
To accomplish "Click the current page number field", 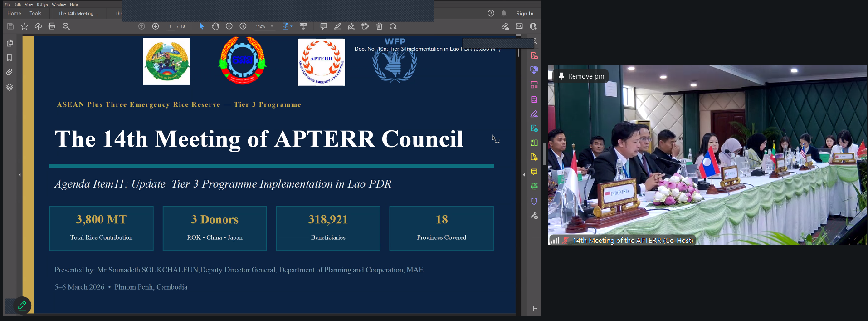I will pos(171,26).
